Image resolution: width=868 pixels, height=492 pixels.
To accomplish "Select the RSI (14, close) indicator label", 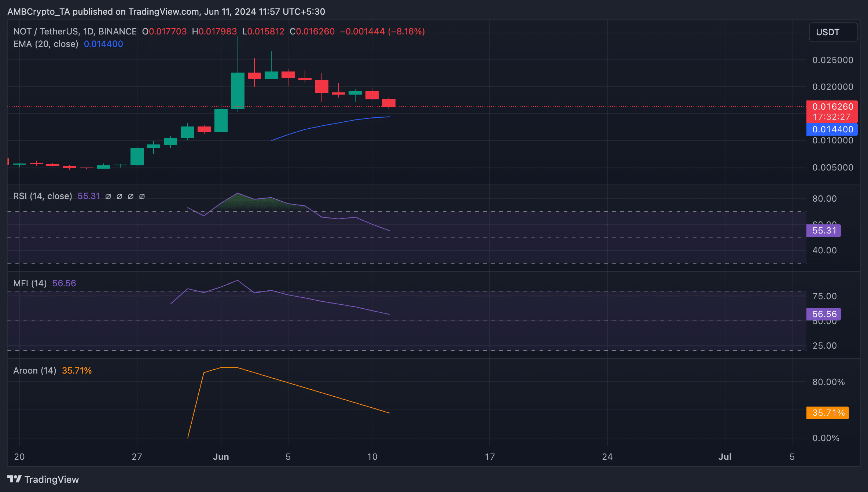I will coord(43,196).
